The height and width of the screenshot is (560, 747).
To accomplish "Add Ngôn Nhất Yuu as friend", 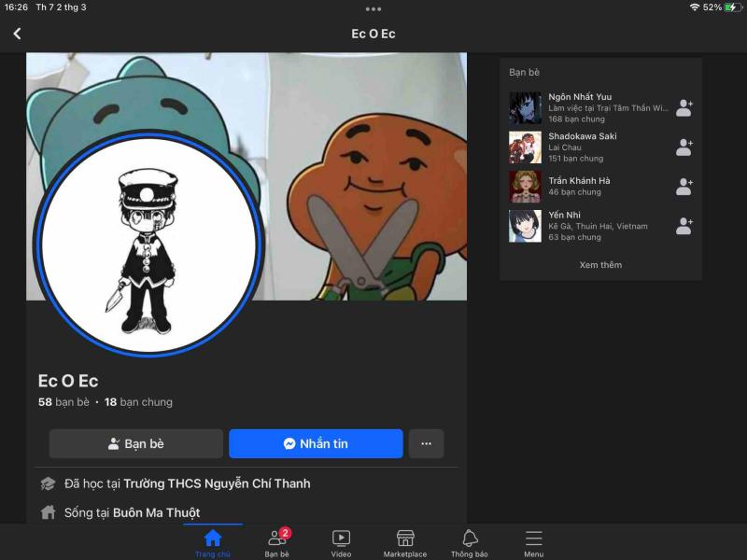I will pos(684,108).
